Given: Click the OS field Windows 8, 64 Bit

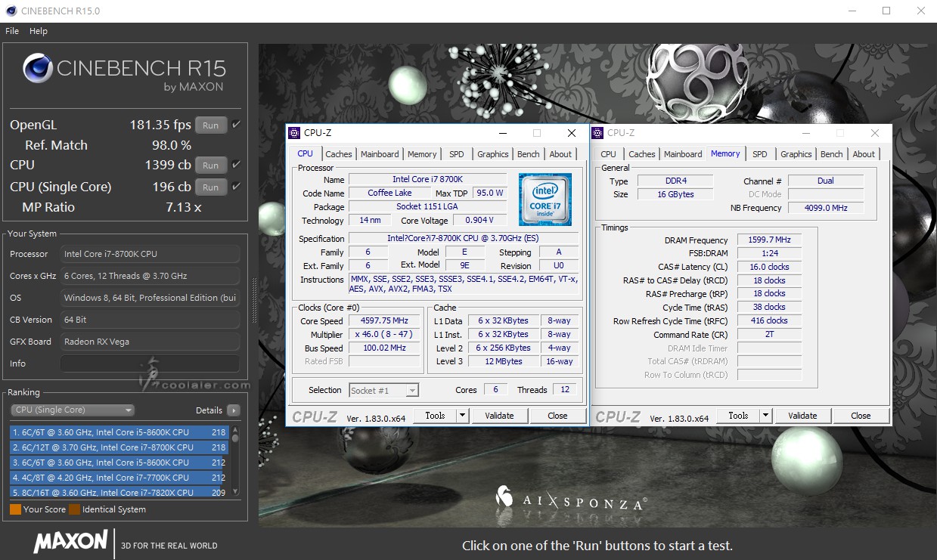Looking at the screenshot, I should coord(150,298).
